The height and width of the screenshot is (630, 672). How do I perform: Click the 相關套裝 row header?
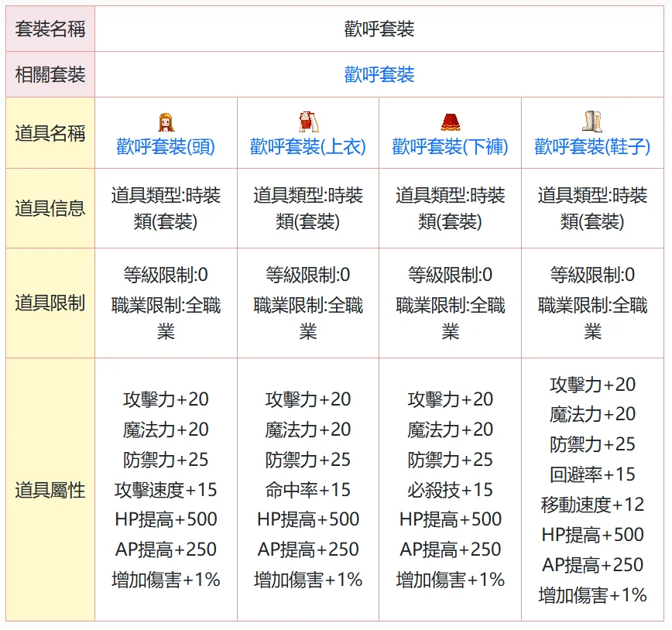point(50,75)
